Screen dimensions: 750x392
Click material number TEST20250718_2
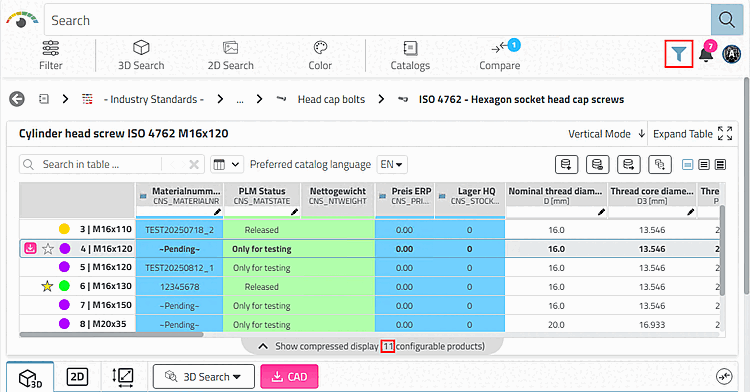pos(179,230)
